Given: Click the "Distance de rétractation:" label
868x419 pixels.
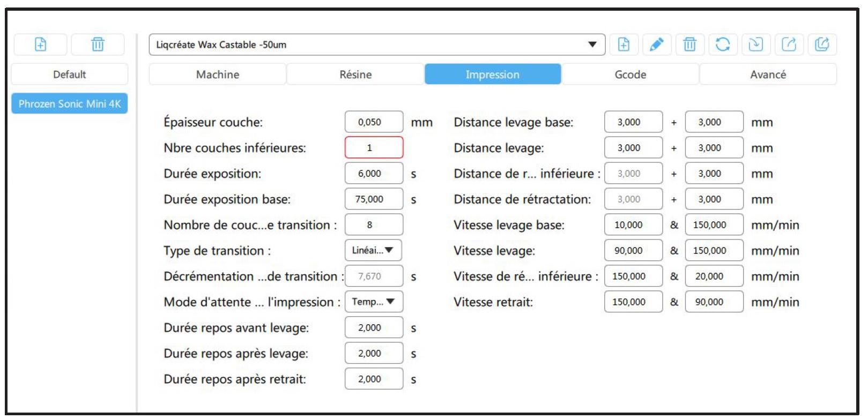Looking at the screenshot, I should (522, 199).
